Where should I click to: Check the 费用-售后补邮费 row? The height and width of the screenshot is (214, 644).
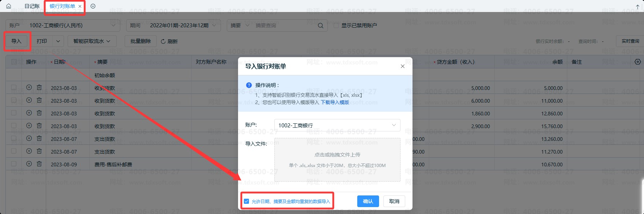[14, 164]
